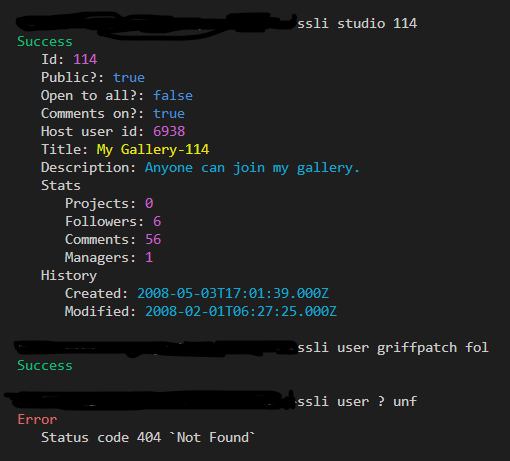Viewport: 510px width, 461px height.
Task: Select the Id value 114
Action: 85,60
